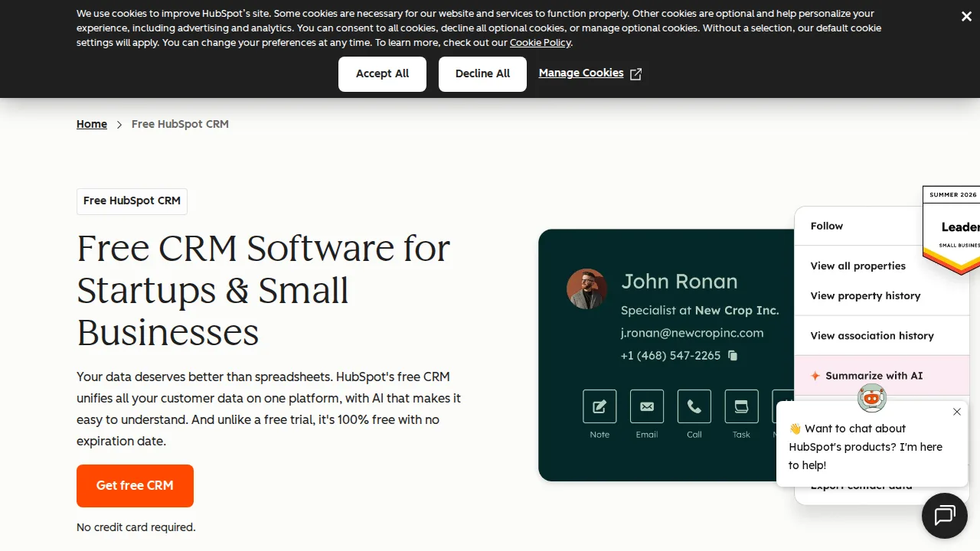Open the Cookie Policy link
Image resolution: width=980 pixels, height=551 pixels.
point(540,43)
